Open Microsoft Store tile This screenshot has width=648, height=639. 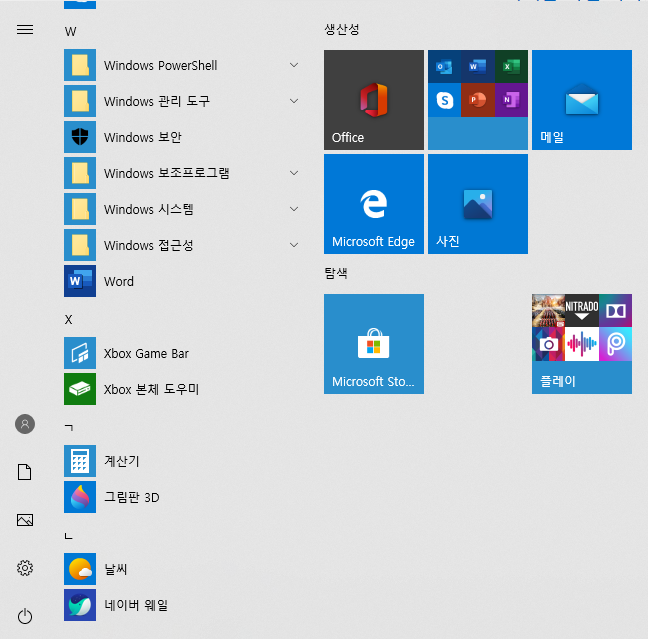[x=374, y=344]
